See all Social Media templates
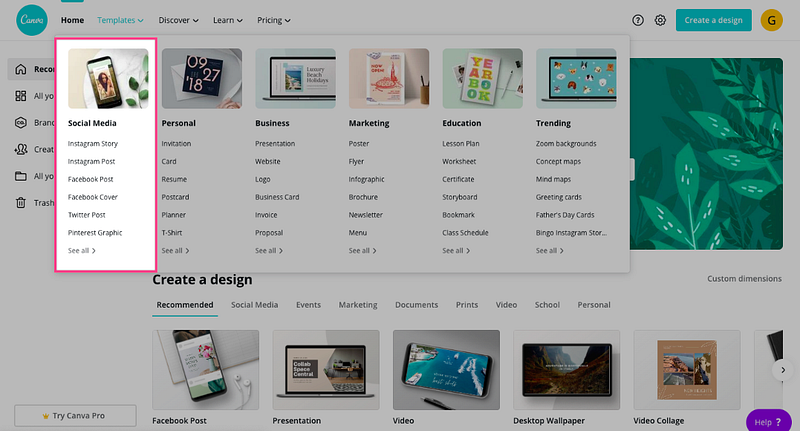 (82, 250)
